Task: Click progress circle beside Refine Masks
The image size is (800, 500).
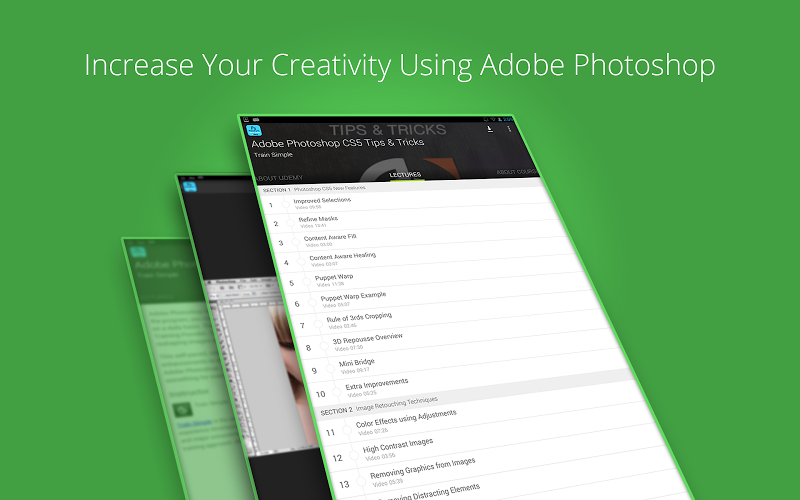Action: click(x=291, y=223)
